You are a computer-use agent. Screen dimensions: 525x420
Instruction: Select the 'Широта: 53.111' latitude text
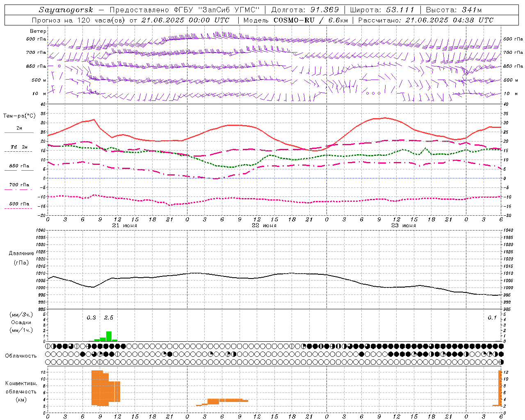[x=382, y=10]
